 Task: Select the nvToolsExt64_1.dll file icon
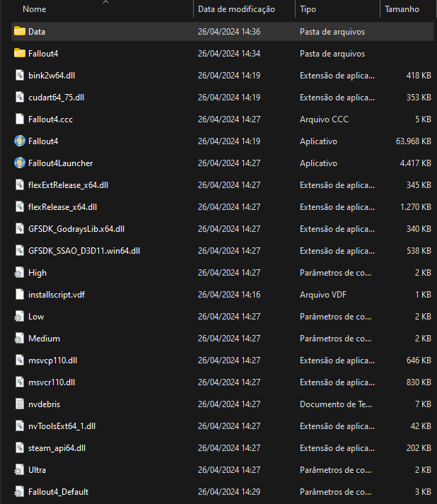[20, 426]
